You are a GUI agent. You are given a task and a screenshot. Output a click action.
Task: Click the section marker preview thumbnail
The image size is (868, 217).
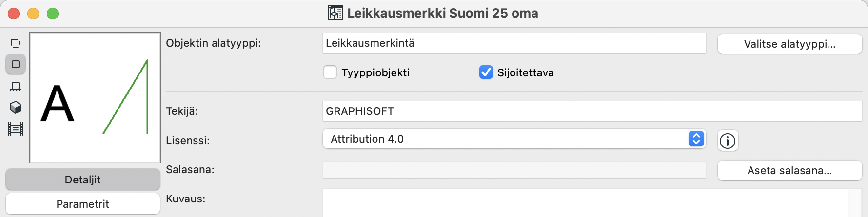tap(95, 98)
